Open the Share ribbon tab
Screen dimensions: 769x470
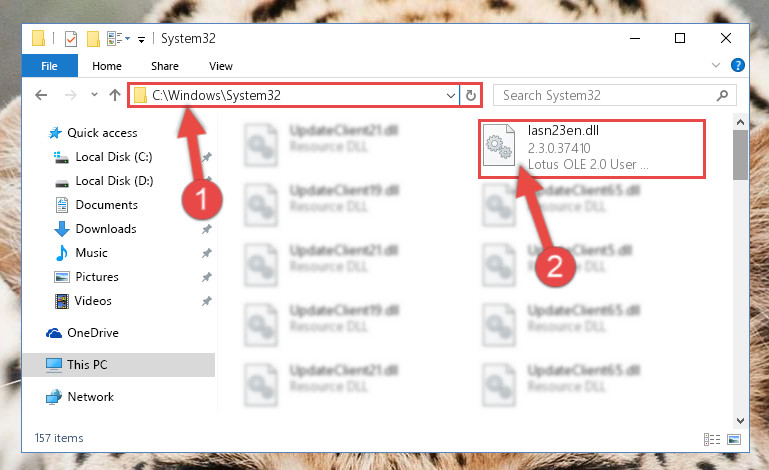pos(165,66)
